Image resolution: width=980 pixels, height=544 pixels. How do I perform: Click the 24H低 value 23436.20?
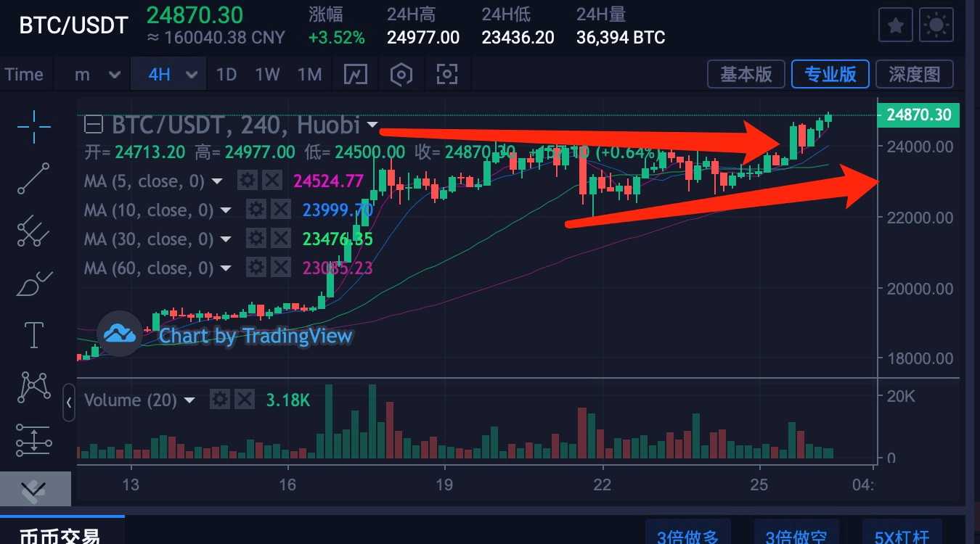[518, 38]
